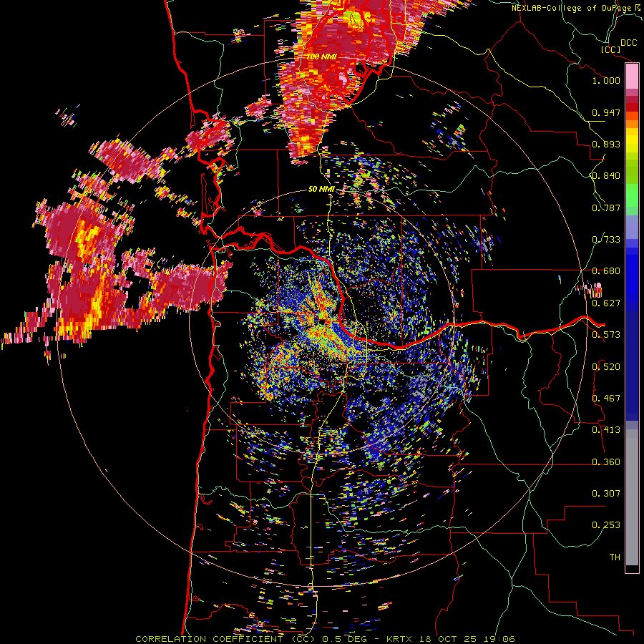644x644 pixels.
Task: Click the 0.840 scale value
Action: (606, 176)
